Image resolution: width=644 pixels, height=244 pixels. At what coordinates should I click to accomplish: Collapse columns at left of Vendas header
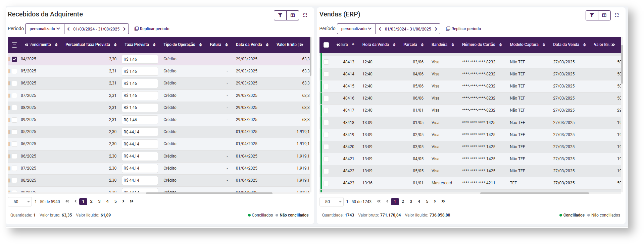point(338,45)
